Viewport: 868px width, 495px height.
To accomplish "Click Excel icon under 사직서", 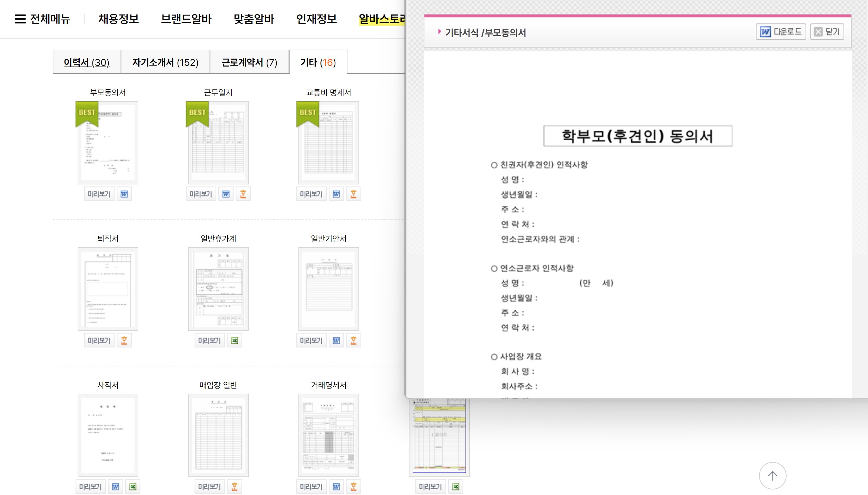I will pyautogui.click(x=132, y=487).
